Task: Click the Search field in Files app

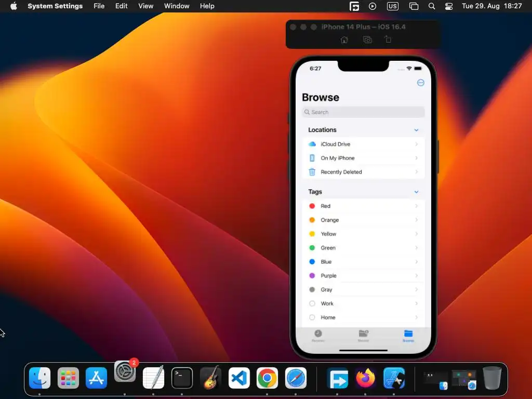Action: 363,112
